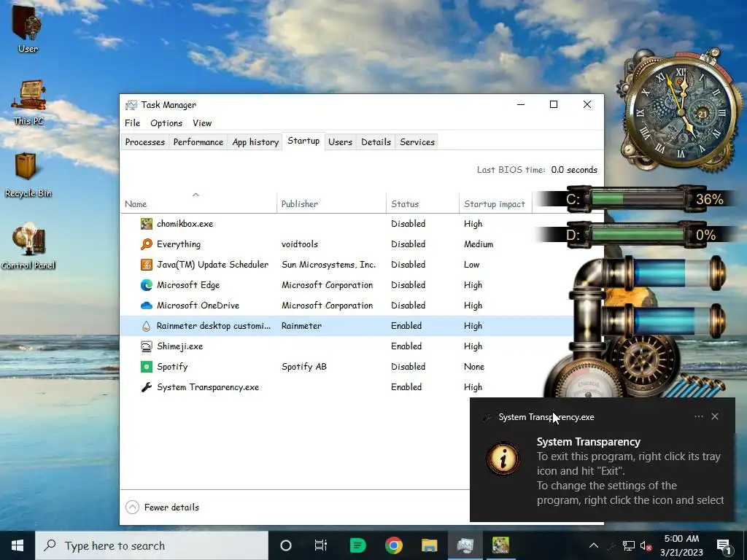Switch to the Services tab
The height and width of the screenshot is (560, 747).
pyautogui.click(x=417, y=142)
